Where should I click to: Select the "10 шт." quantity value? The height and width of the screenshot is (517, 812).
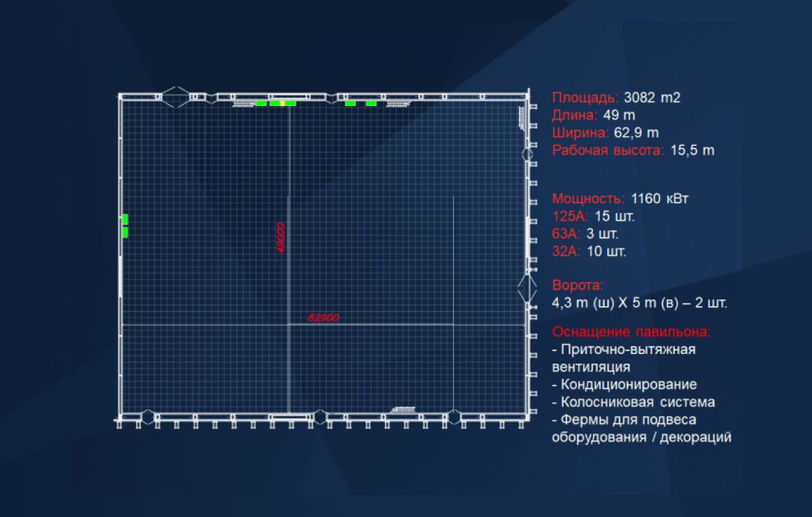pos(607,252)
